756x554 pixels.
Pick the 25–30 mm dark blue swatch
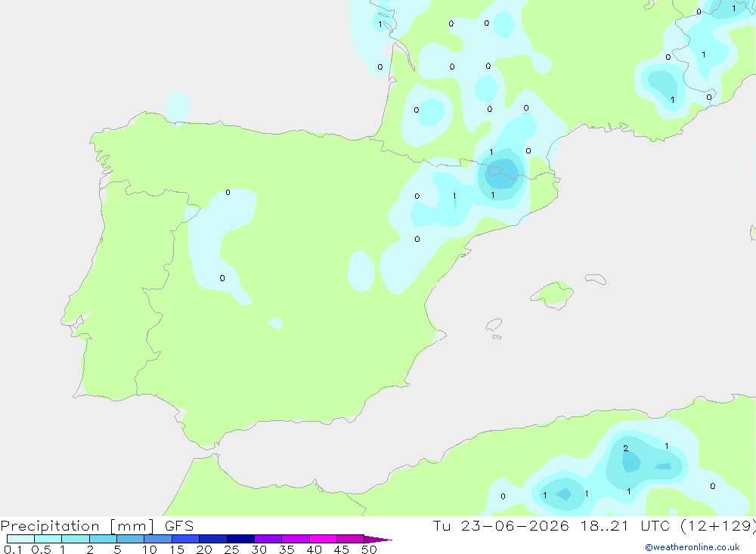tap(240, 539)
